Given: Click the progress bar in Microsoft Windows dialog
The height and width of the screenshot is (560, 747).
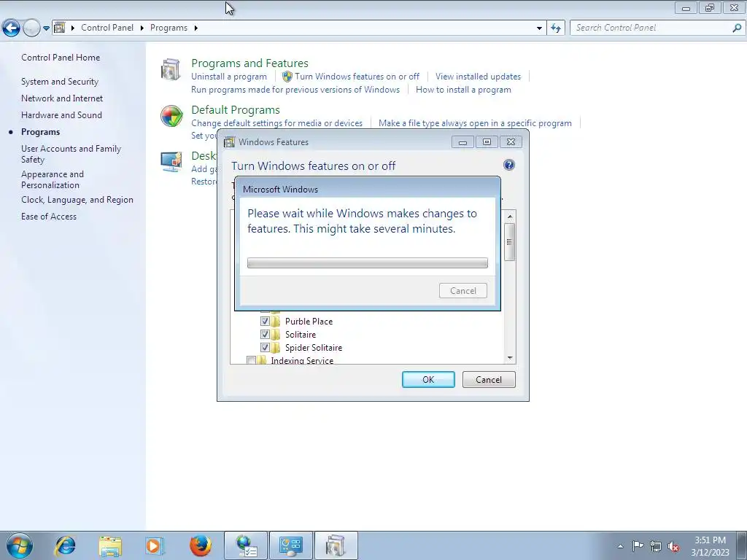Looking at the screenshot, I should [x=368, y=262].
